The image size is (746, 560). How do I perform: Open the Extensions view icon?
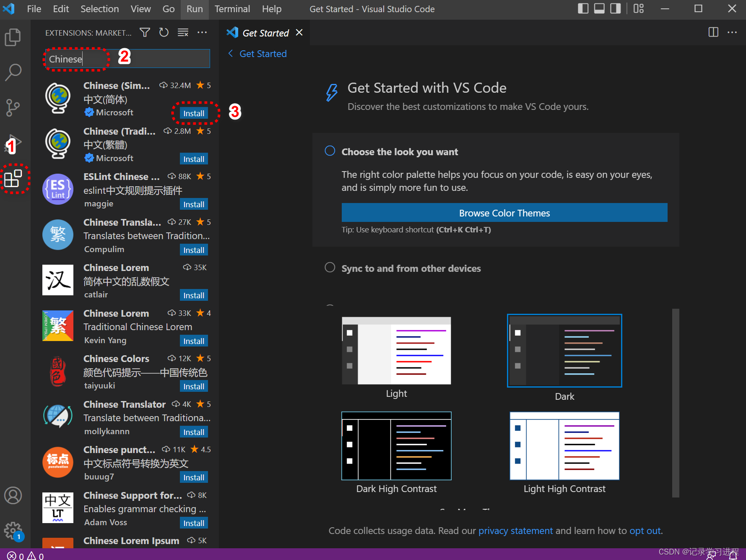tap(13, 178)
